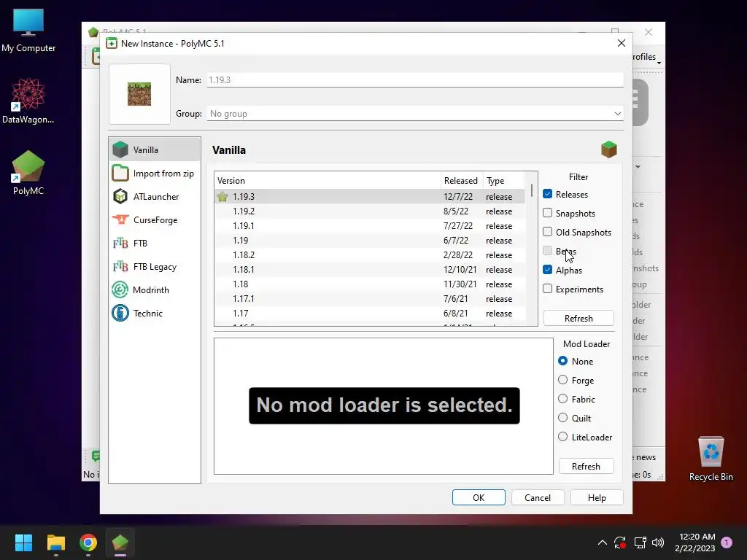This screenshot has width=747, height=560.
Task: Select Quilt mod loader
Action: click(x=562, y=418)
